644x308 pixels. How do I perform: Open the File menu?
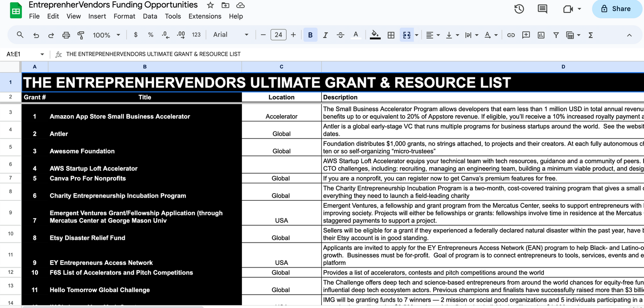click(x=34, y=16)
